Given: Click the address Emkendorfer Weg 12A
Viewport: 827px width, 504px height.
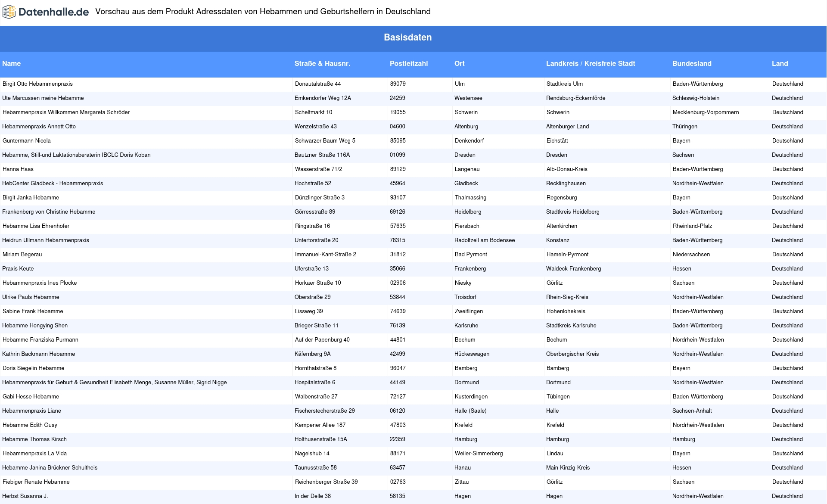Looking at the screenshot, I should [323, 98].
